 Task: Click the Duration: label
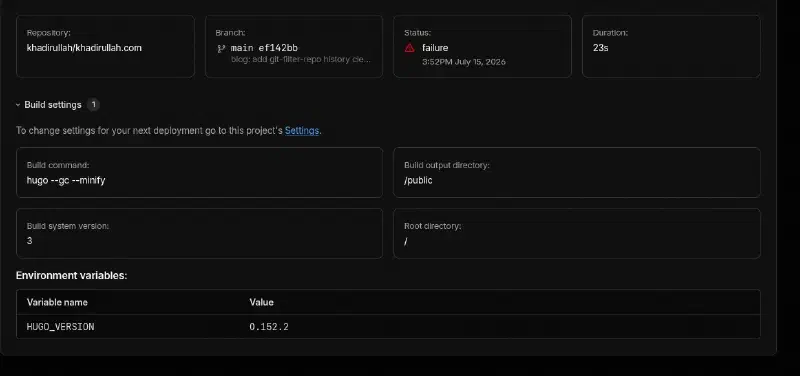pyautogui.click(x=610, y=33)
